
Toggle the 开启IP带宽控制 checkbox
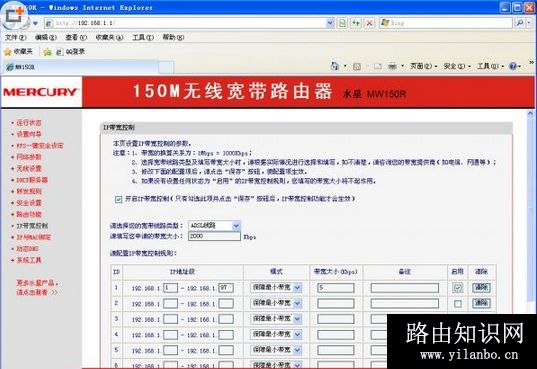118,199
